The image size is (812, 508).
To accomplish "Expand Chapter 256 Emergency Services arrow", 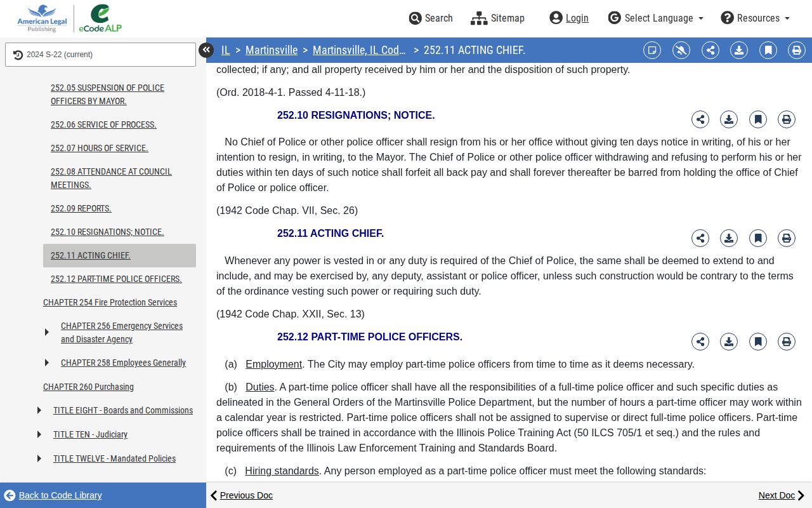I will coord(47,332).
